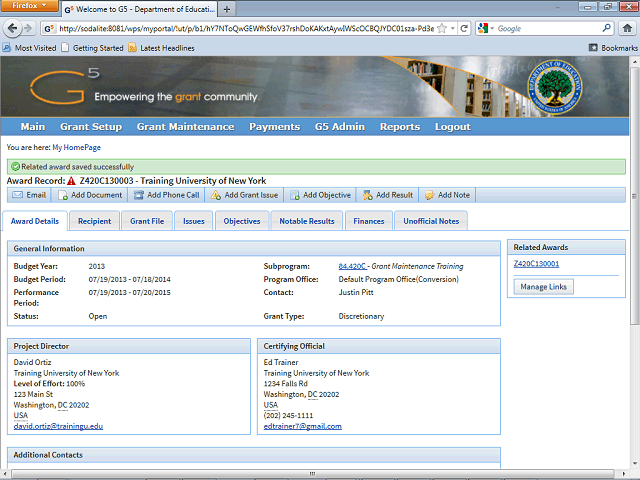Open the Finances tab
This screenshot has height=480, width=640.
pos(368,221)
